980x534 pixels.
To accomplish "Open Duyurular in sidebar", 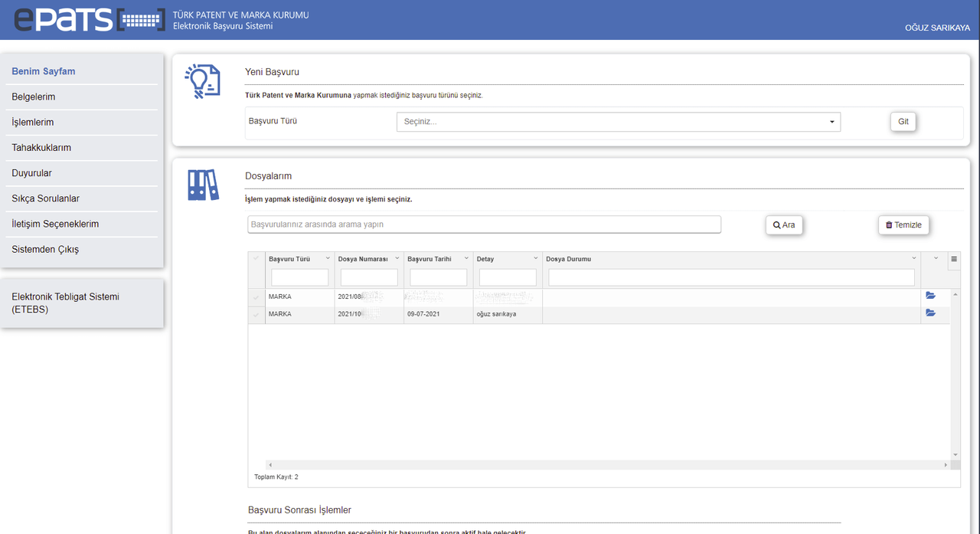I will coord(32,173).
